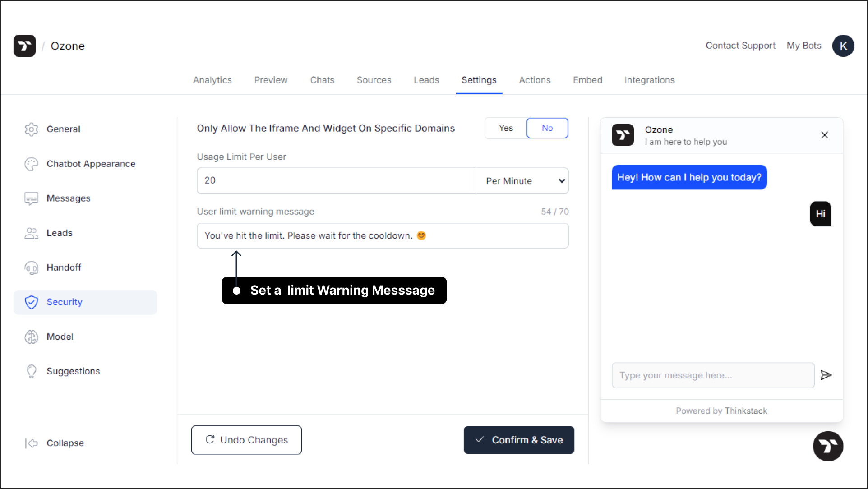Click the Security shield icon
The width and height of the screenshot is (868, 489).
pos(32,302)
